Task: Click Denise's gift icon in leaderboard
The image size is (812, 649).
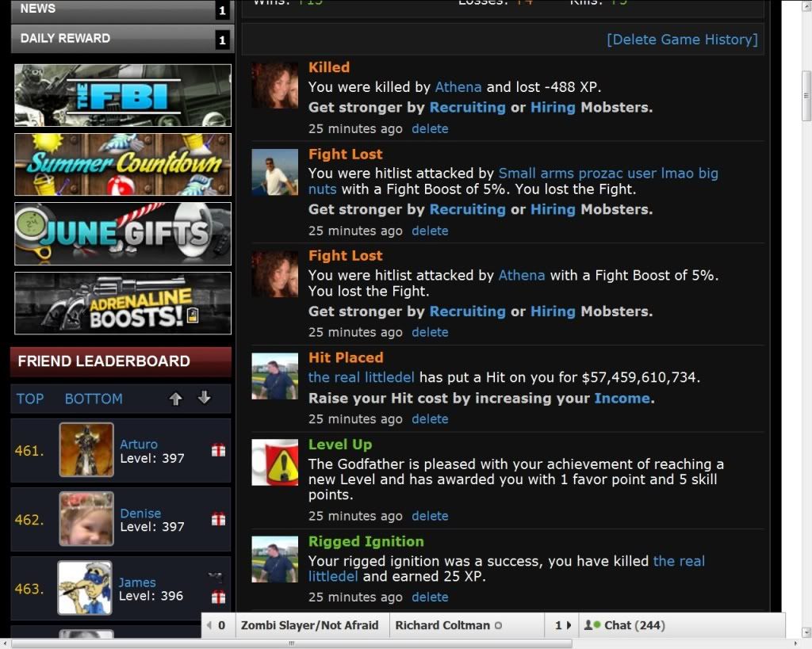Action: (x=218, y=519)
